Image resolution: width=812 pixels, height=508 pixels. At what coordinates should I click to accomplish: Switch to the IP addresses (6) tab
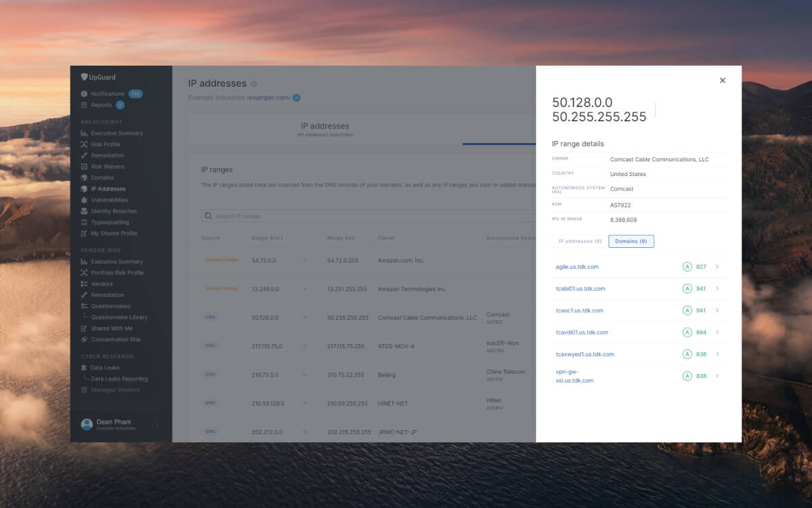tap(580, 241)
